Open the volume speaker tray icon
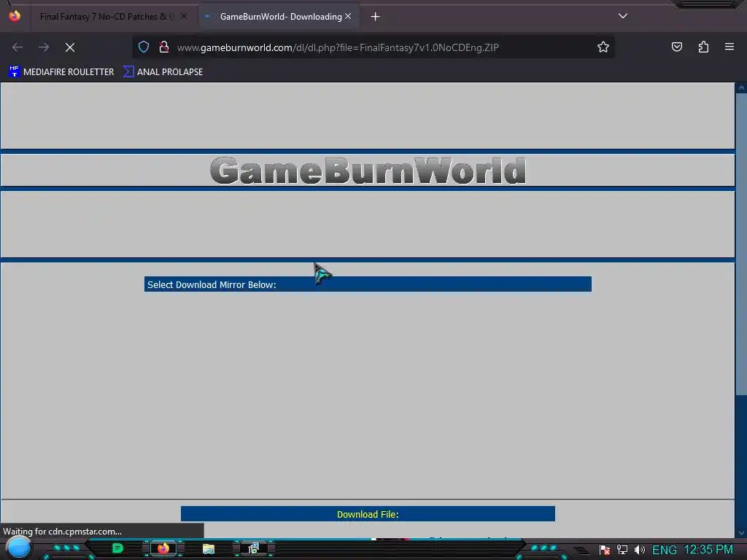747x560 pixels. click(639, 550)
